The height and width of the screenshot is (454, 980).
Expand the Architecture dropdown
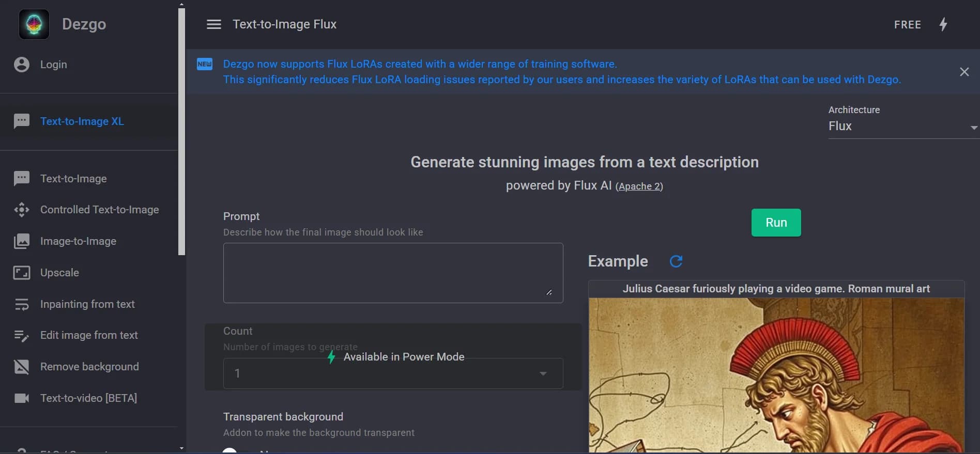pyautogui.click(x=902, y=126)
